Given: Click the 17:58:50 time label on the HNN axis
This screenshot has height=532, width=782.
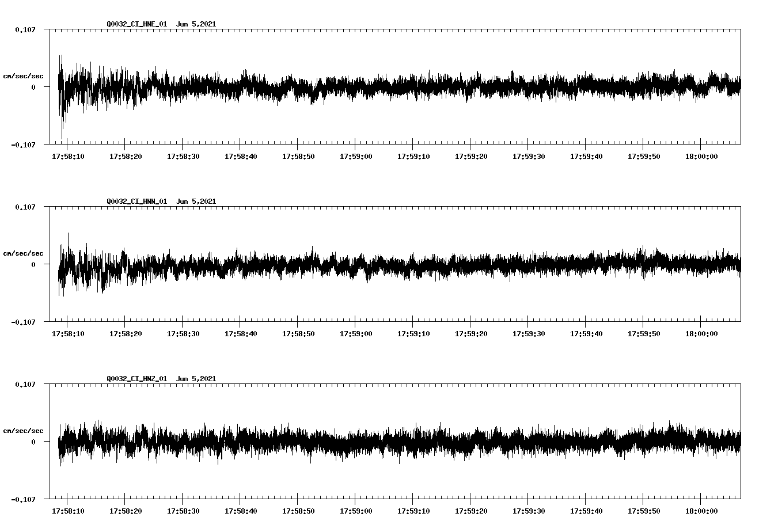Looking at the screenshot, I should click(298, 333).
